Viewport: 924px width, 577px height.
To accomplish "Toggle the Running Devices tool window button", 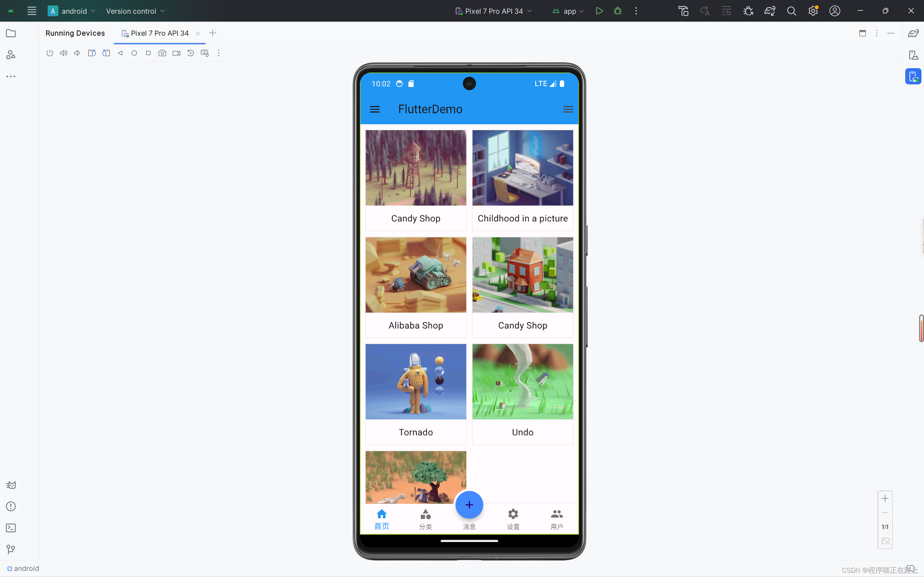I will tap(913, 76).
